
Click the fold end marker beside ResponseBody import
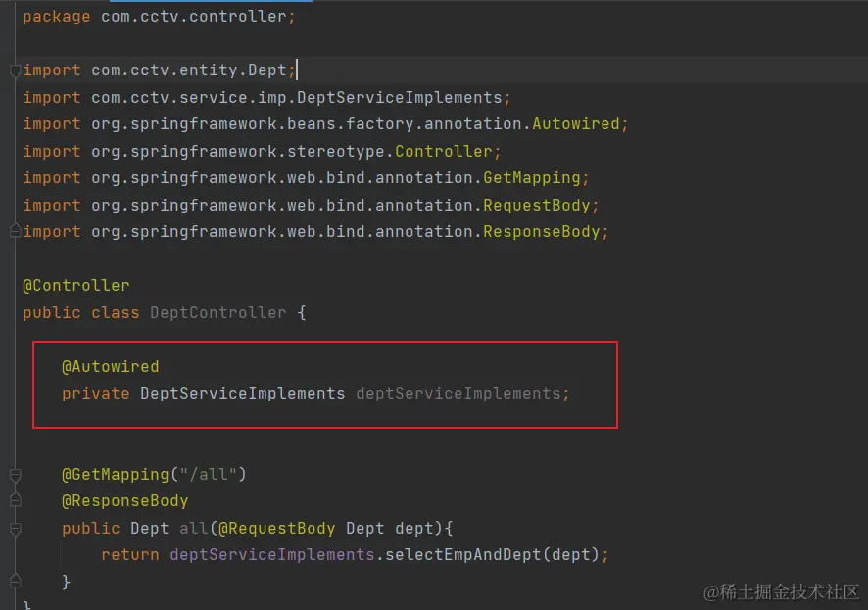(x=16, y=231)
